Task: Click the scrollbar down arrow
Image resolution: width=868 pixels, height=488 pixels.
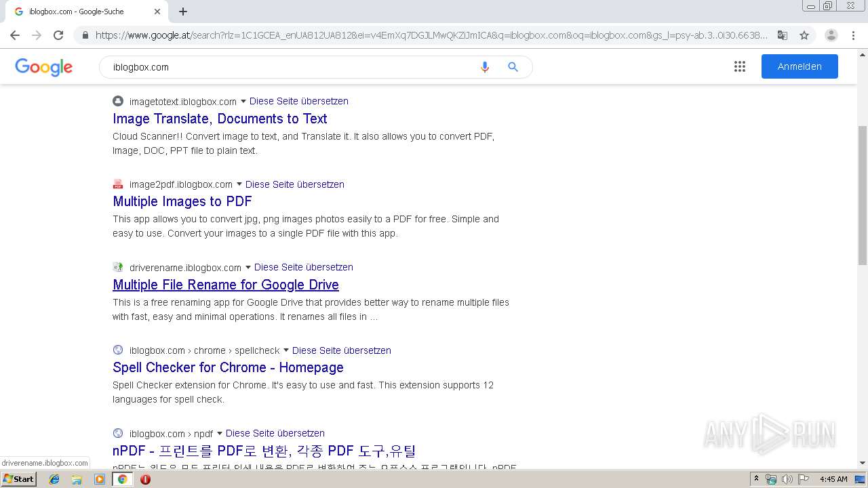Action: click(x=863, y=464)
